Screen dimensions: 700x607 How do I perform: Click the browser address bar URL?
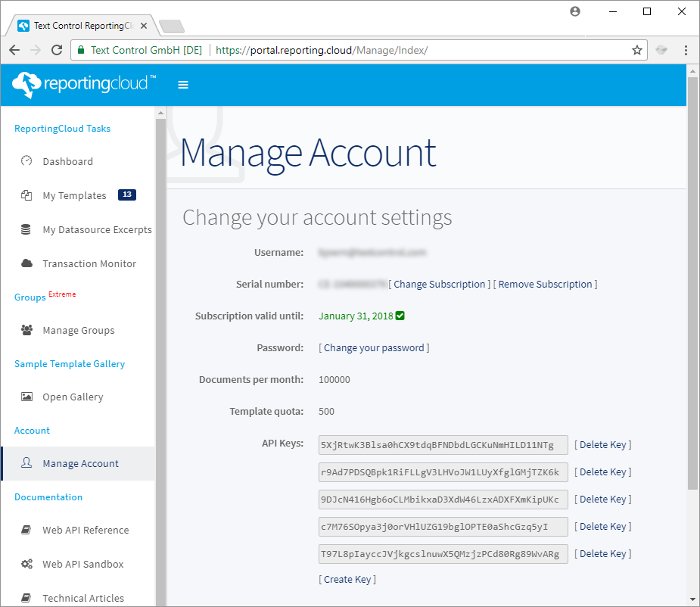pyautogui.click(x=322, y=50)
